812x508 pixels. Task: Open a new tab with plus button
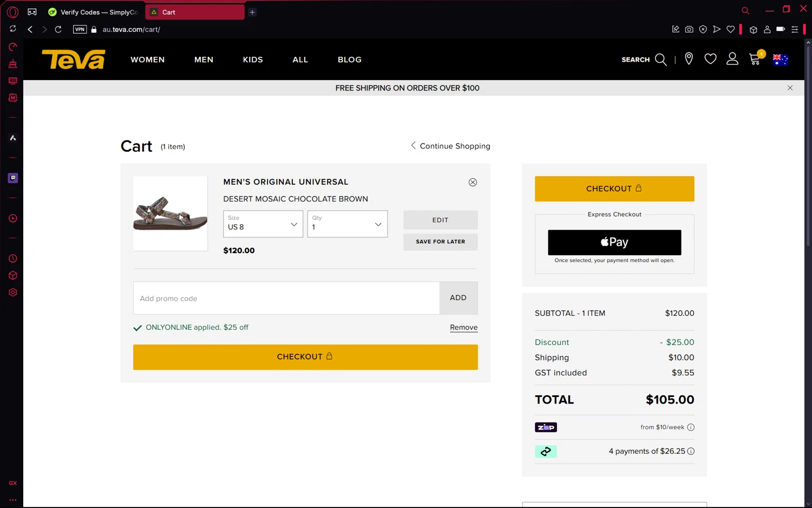(x=252, y=12)
